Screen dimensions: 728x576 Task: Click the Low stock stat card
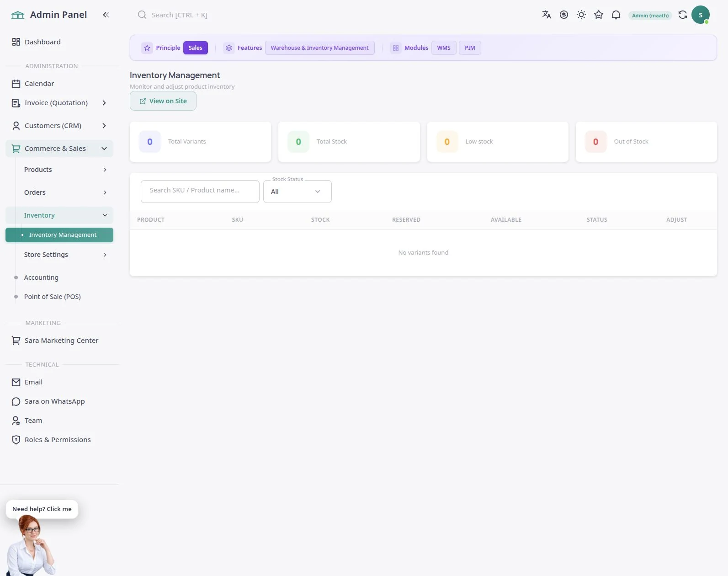pos(498,142)
